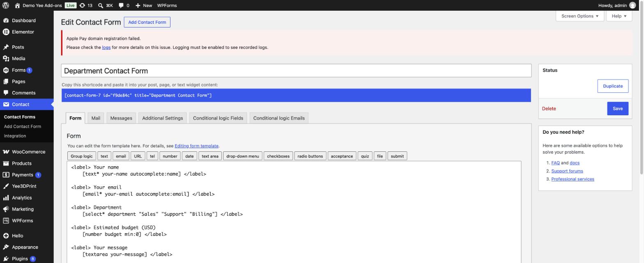
Task: Select the Form tab
Action: (75, 118)
